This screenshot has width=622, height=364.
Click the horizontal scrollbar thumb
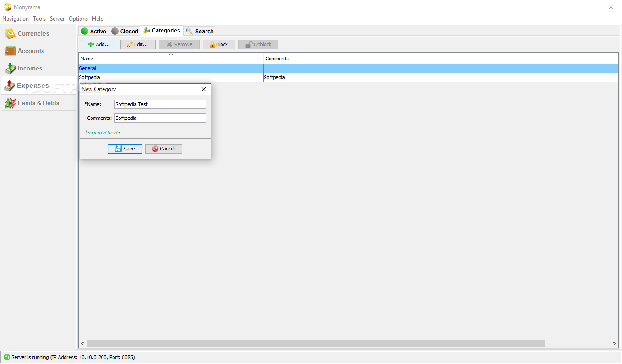pos(316,343)
